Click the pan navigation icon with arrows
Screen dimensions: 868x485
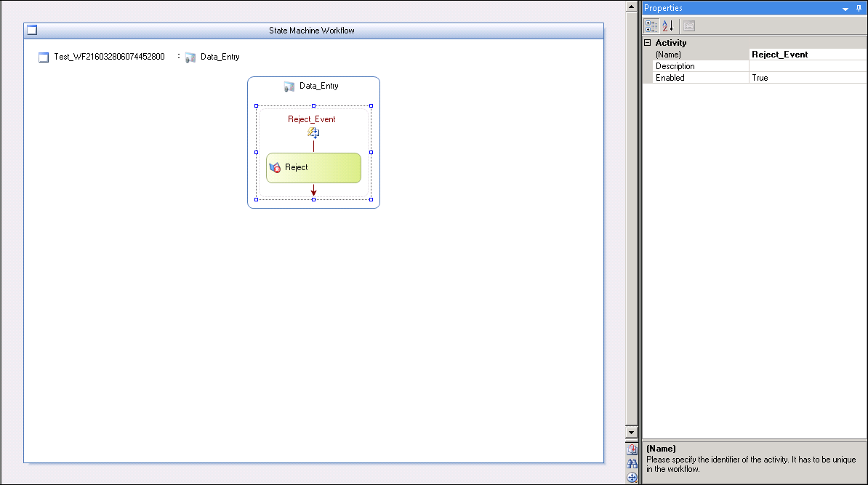632,477
